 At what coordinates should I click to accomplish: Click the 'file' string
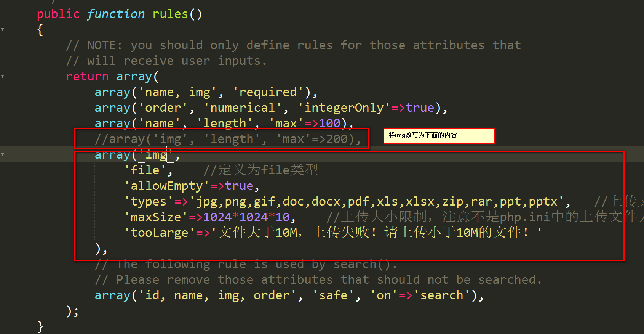coord(145,170)
